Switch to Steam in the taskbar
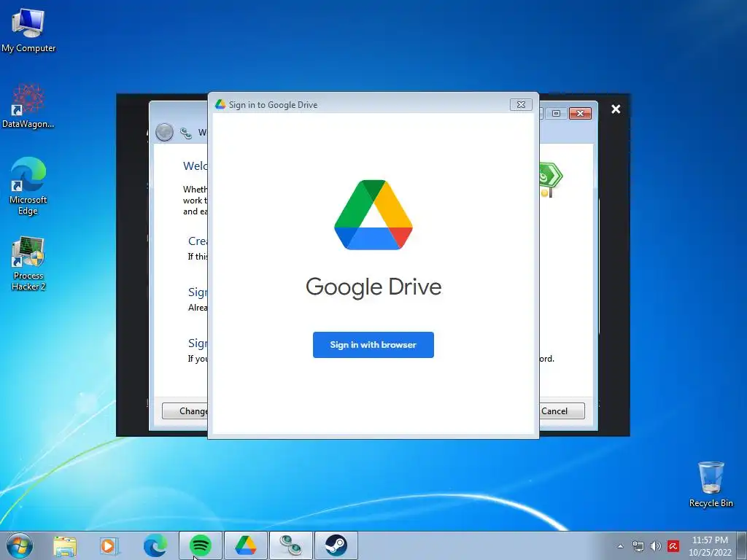The height and width of the screenshot is (560, 747). 336,545
